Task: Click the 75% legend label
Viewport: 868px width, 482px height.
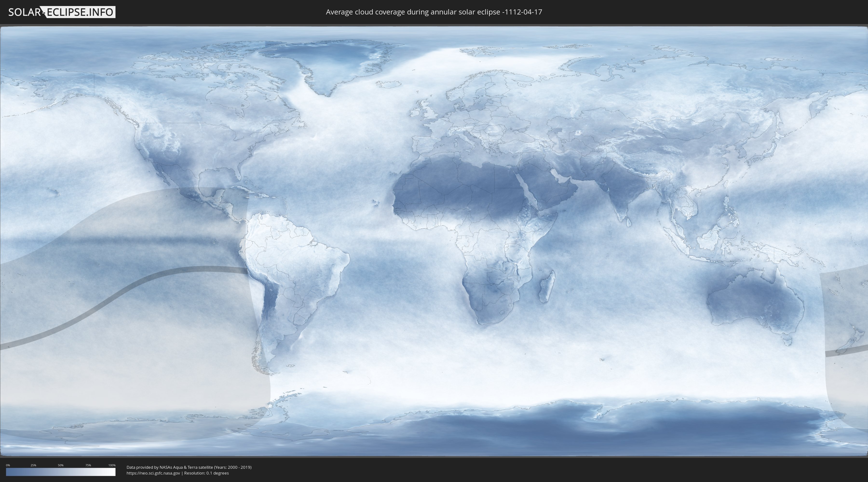Action: 88,465
